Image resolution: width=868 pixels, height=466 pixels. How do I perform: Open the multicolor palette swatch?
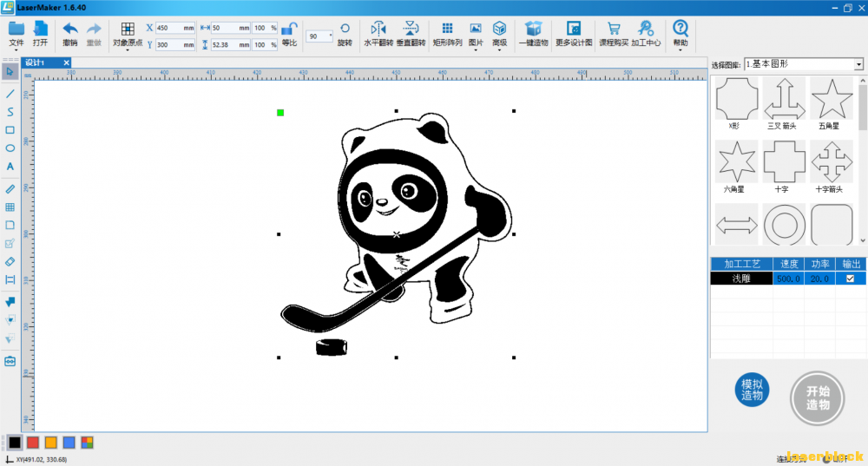click(87, 443)
